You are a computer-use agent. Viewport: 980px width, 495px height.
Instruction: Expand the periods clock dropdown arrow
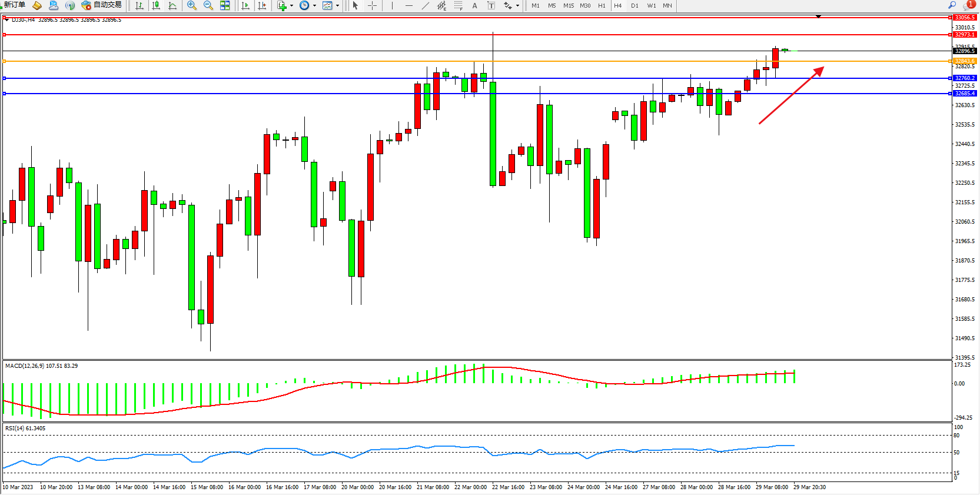tap(314, 6)
